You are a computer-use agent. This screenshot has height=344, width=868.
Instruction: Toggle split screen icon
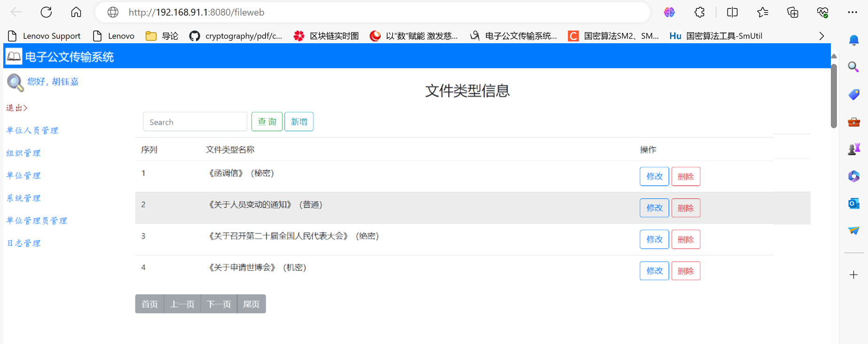click(732, 12)
